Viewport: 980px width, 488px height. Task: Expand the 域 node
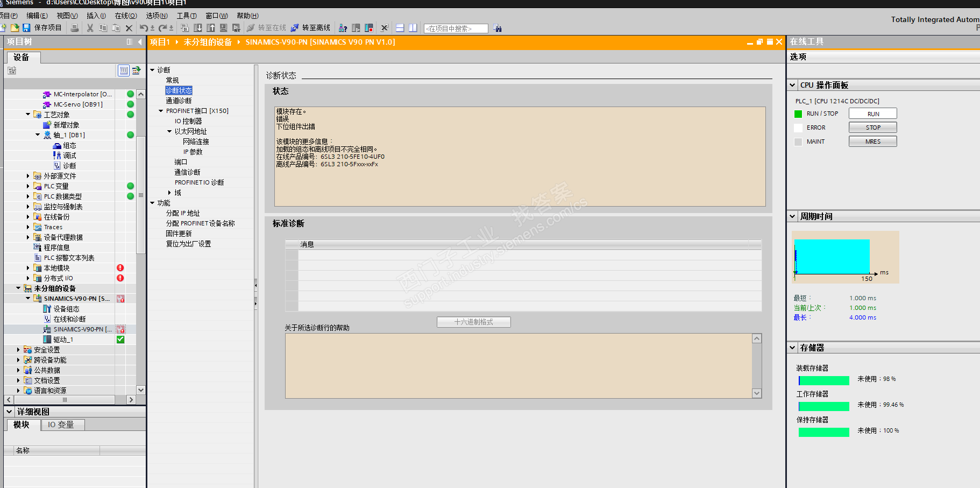tap(169, 193)
